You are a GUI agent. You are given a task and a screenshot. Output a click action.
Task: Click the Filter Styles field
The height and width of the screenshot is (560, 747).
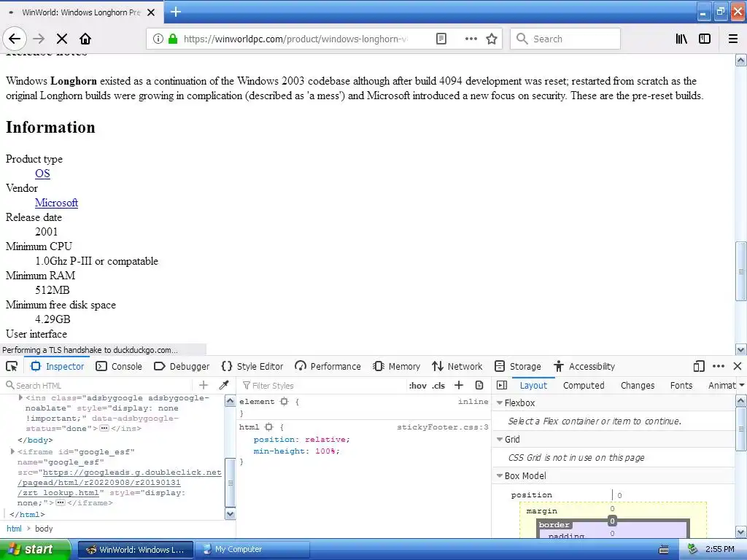coord(324,385)
